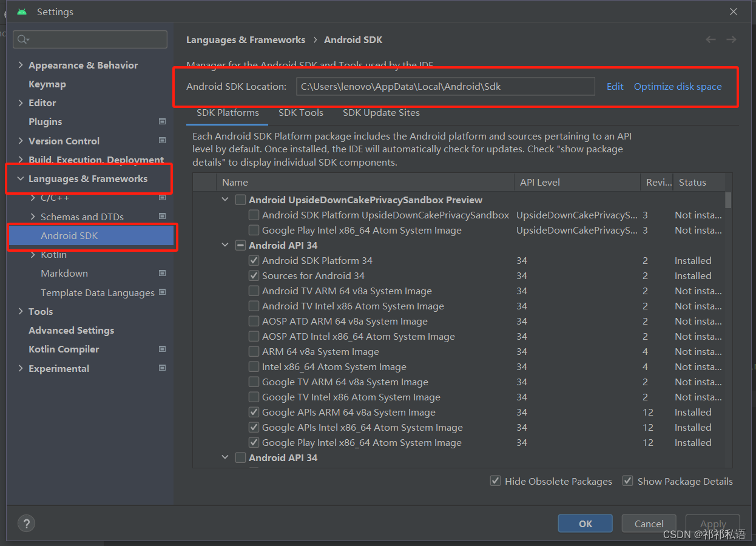Image resolution: width=756 pixels, height=546 pixels.
Task: Check Google TV ARM 64 v8a System Image
Action: 254,382
